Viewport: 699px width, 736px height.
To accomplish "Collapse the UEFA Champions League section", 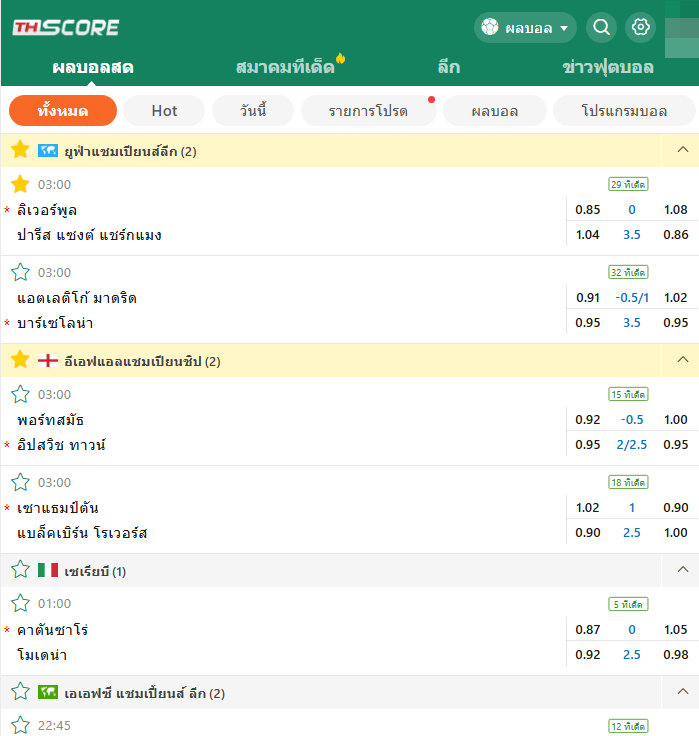I will coord(683,150).
